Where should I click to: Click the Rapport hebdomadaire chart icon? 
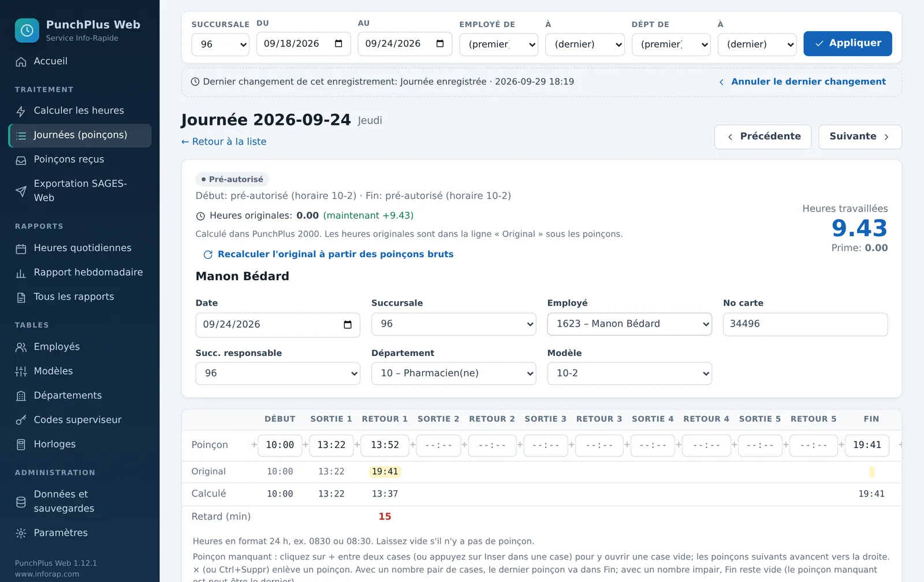[x=21, y=273]
